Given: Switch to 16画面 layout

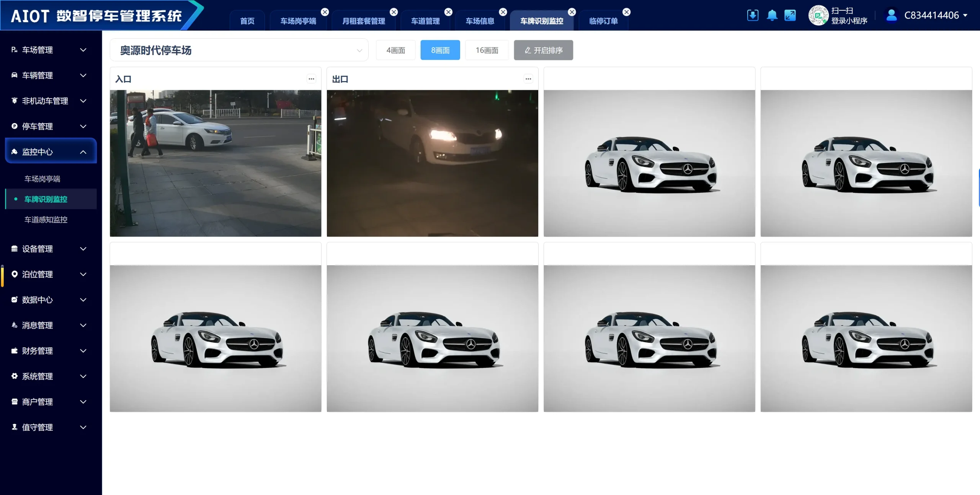Looking at the screenshot, I should click(x=487, y=50).
